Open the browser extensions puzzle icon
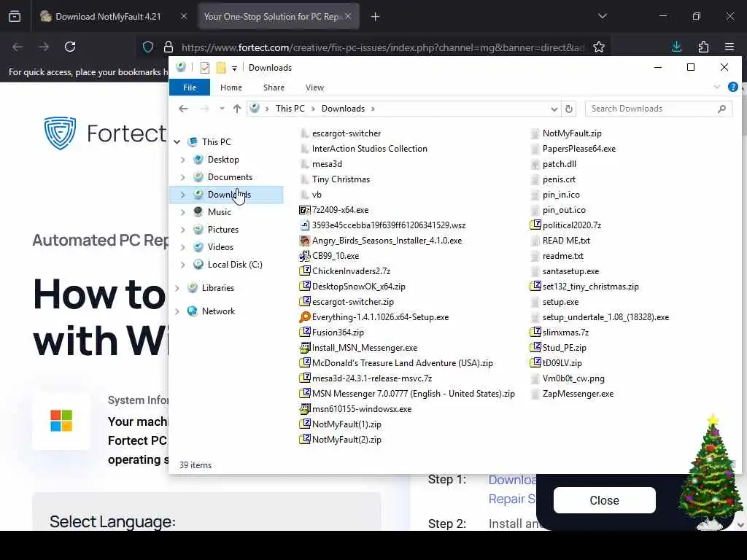The width and height of the screenshot is (747, 560). click(703, 47)
